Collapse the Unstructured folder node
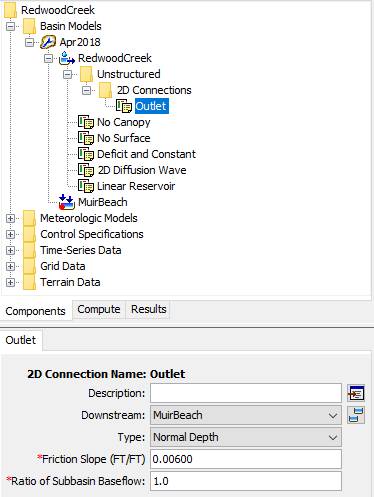 point(68,74)
